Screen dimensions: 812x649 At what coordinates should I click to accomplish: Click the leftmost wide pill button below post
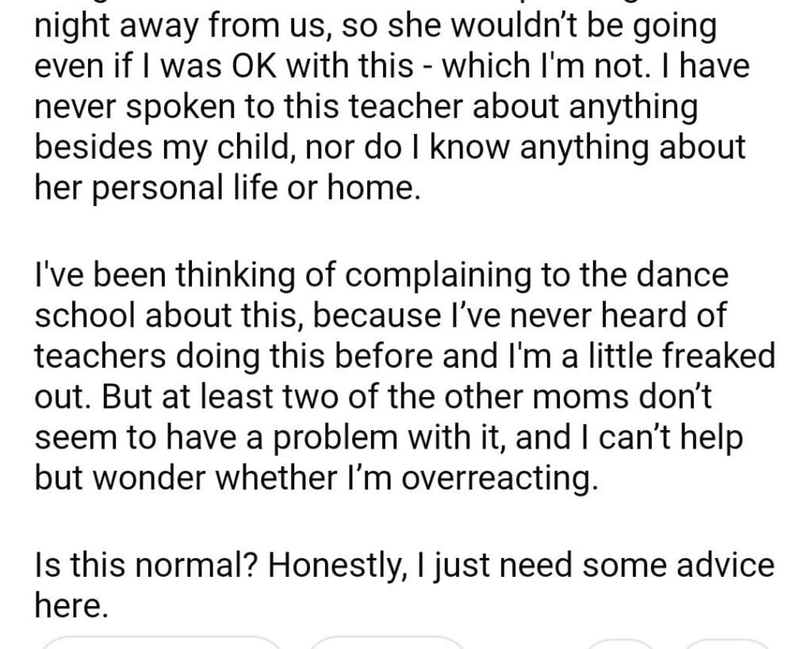click(161, 643)
